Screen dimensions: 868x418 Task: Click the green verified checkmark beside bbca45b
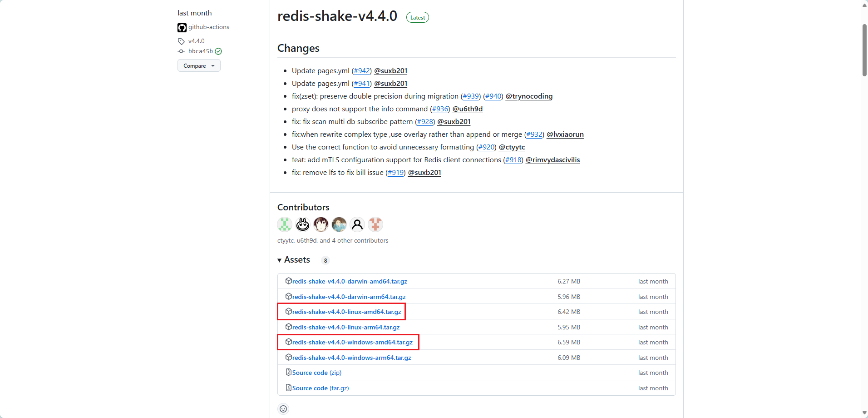click(x=218, y=51)
